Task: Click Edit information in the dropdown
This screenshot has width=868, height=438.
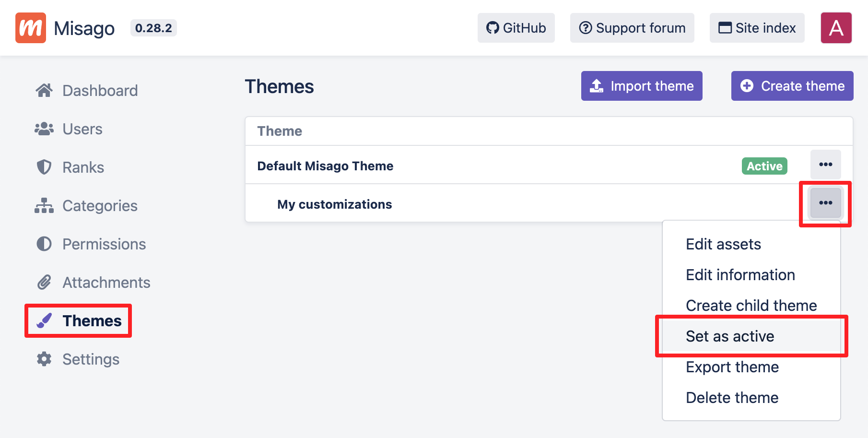Action: tap(740, 275)
